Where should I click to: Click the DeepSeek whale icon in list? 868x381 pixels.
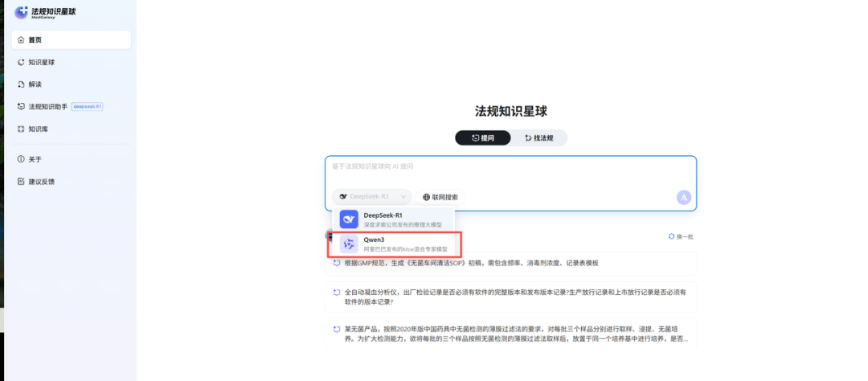pos(349,219)
